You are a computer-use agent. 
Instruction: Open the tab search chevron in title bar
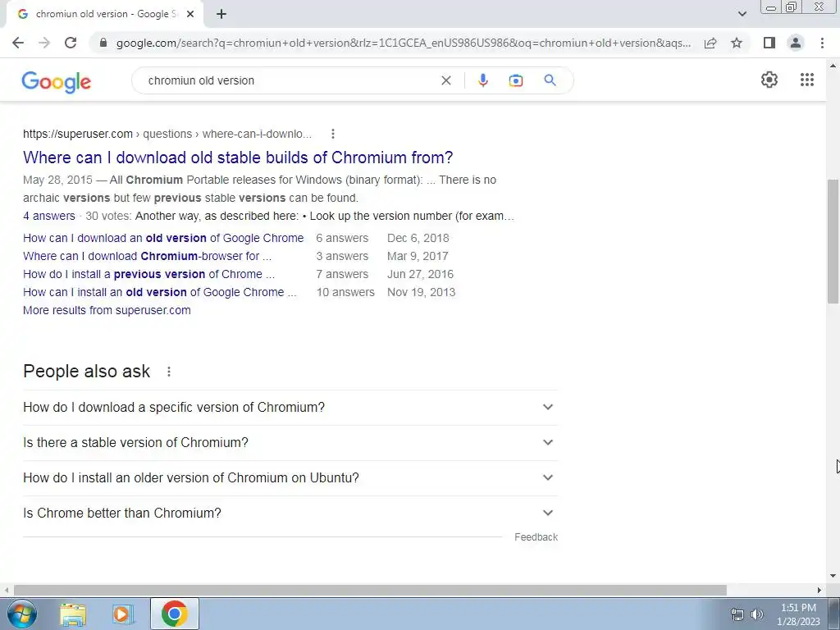click(742, 14)
